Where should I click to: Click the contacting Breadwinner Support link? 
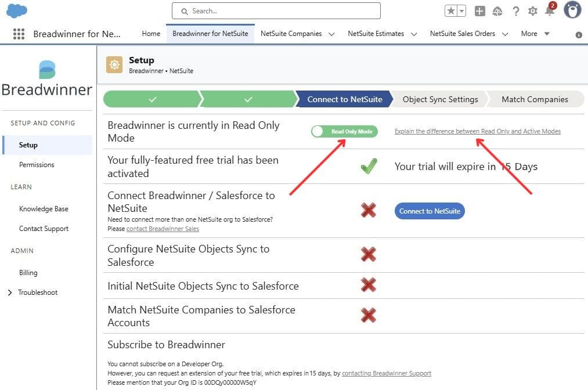pos(387,374)
